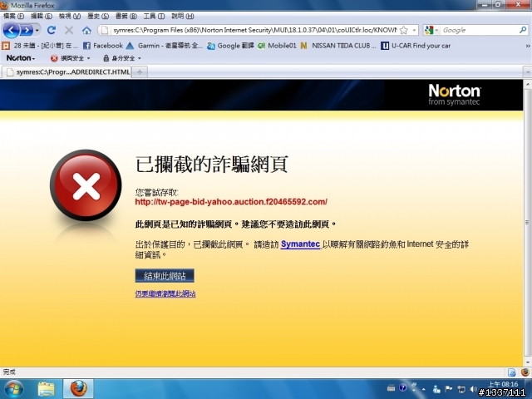532x399 pixels.
Task: Click the Action Center flag icon
Action: coord(448,389)
